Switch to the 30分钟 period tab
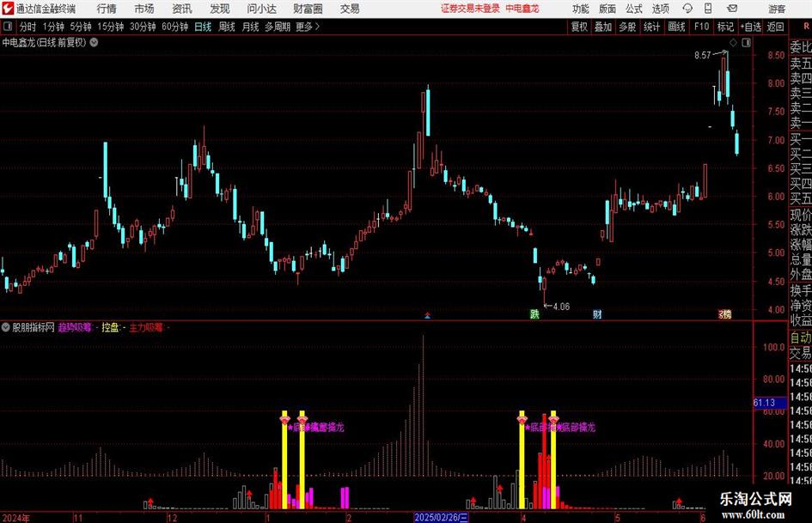 pos(143,27)
